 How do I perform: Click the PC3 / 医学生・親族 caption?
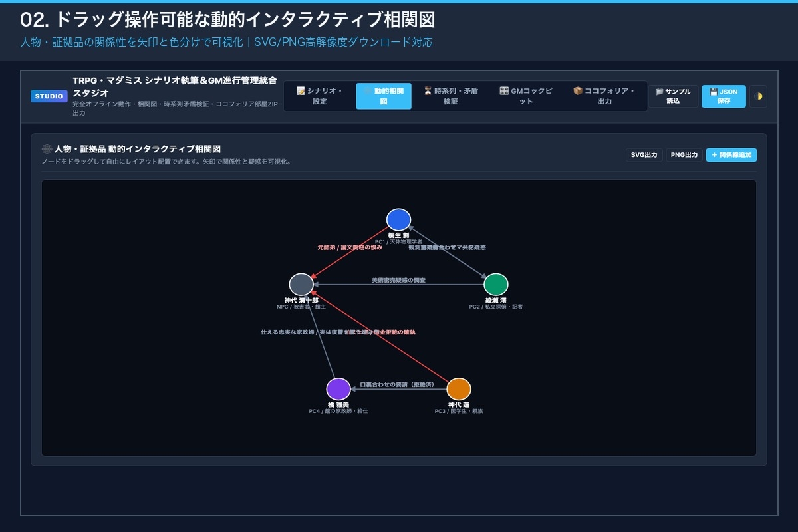(x=459, y=411)
